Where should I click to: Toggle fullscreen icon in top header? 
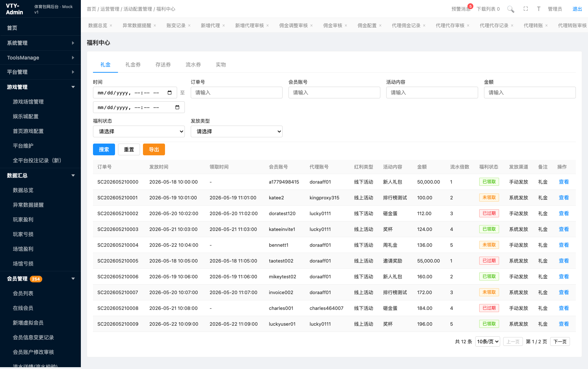(x=526, y=9)
